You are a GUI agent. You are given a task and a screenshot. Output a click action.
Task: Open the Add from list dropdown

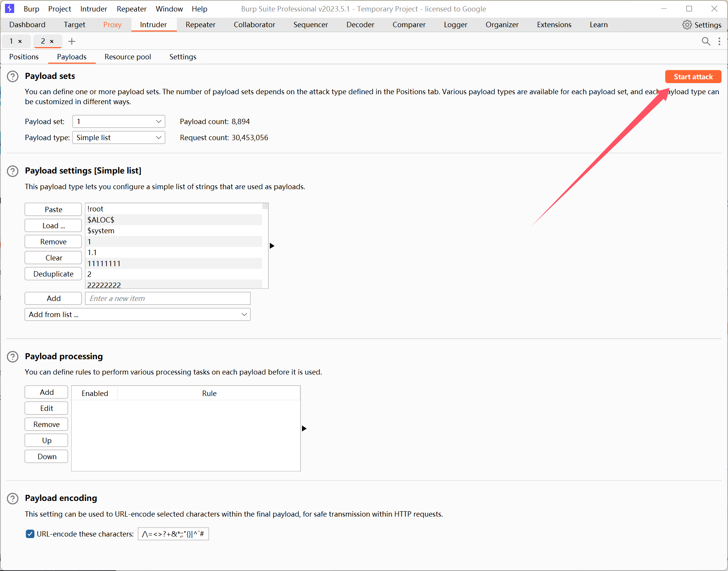(137, 314)
